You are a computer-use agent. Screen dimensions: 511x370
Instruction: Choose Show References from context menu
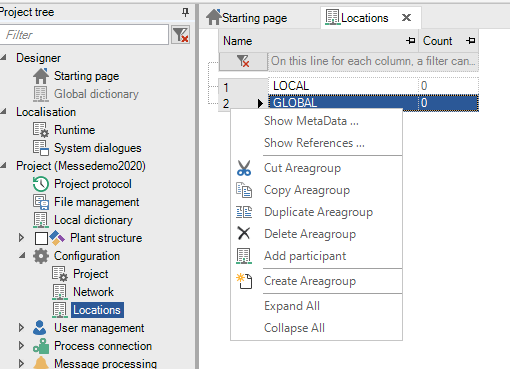coord(316,143)
